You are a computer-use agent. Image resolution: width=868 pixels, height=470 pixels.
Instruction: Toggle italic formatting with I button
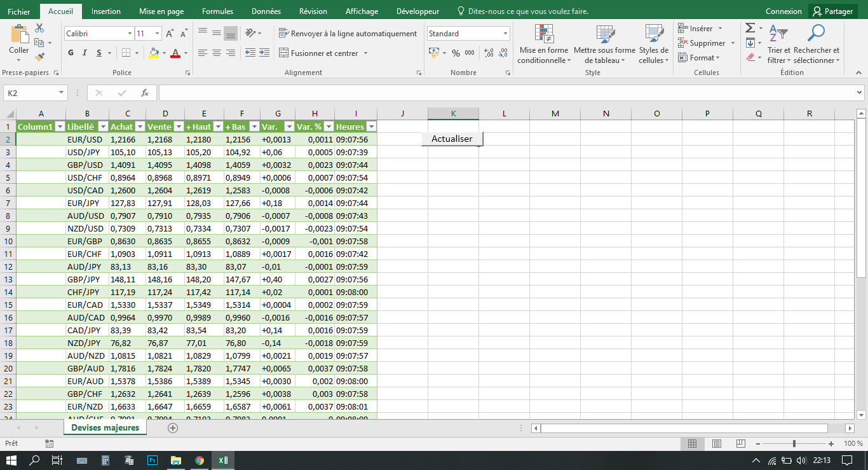[x=86, y=53]
